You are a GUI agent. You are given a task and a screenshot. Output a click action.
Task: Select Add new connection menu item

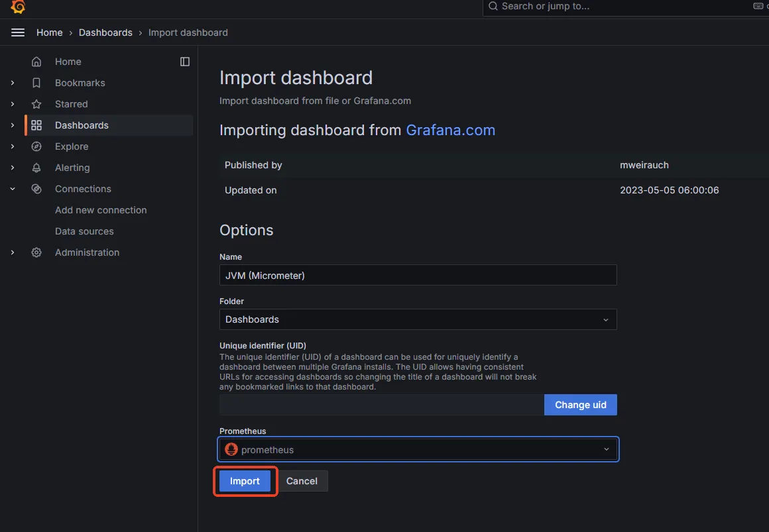101,210
